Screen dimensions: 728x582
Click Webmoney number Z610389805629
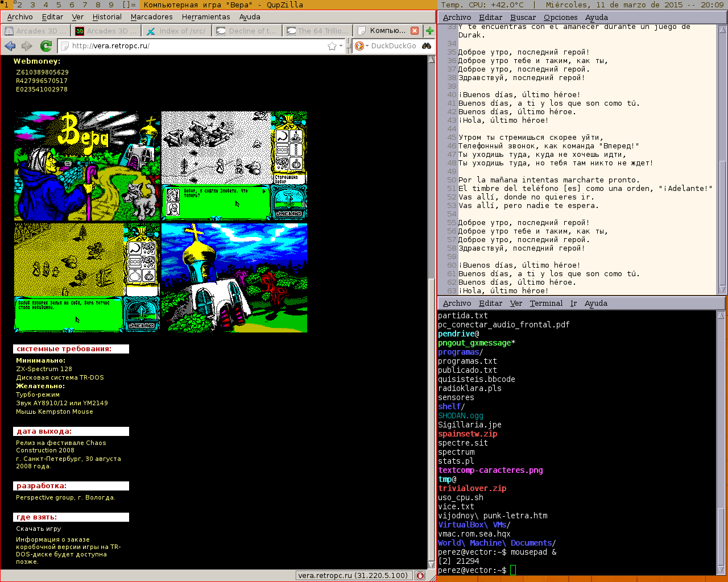(42, 72)
